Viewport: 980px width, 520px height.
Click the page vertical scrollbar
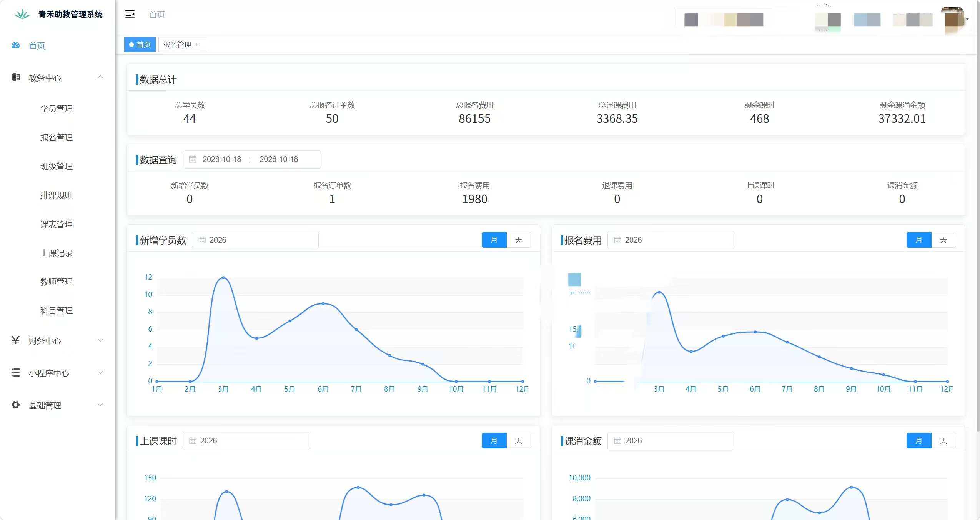coord(978,215)
